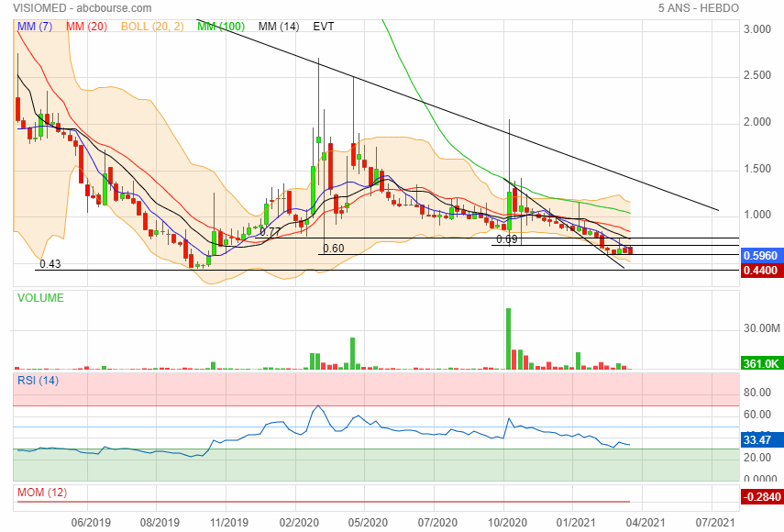
Task: Click the 05/2020 date axis label
Action: coord(368,523)
